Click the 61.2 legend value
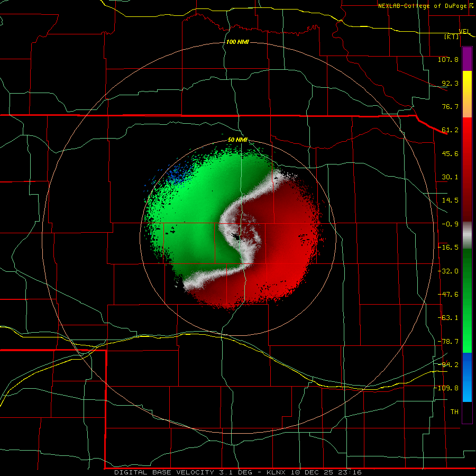 pyautogui.click(x=450, y=130)
